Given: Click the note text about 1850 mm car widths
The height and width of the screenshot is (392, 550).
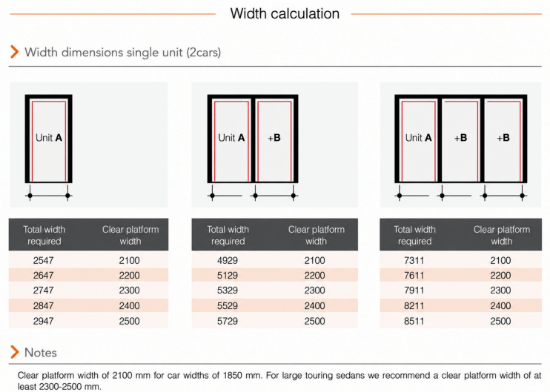Looking at the screenshot, I should [279, 381].
